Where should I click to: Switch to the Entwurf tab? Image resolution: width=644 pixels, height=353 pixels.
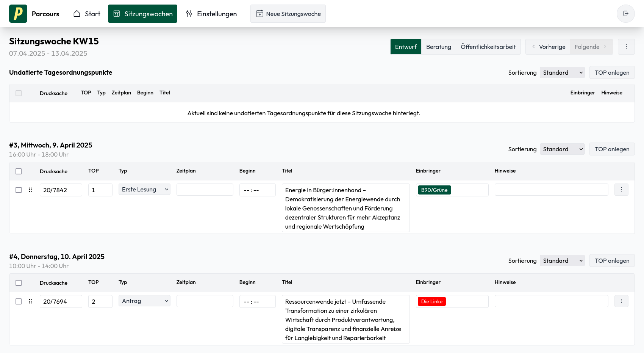coord(406,47)
